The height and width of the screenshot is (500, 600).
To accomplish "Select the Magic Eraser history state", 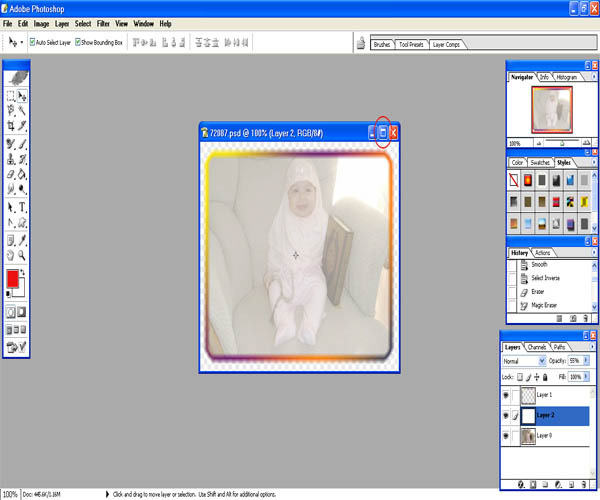I will (545, 304).
